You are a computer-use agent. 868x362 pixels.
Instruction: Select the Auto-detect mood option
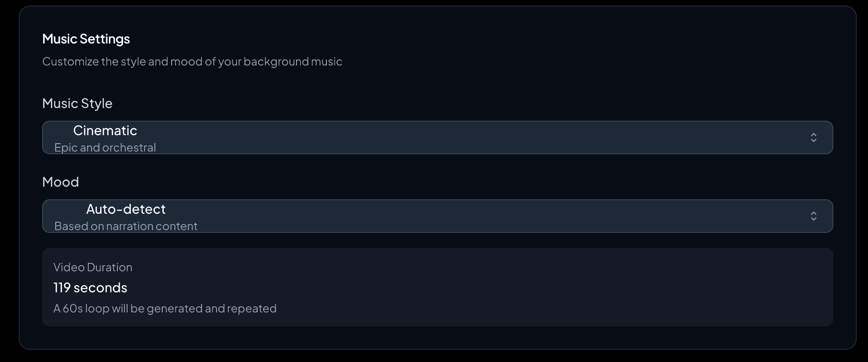[125, 209]
